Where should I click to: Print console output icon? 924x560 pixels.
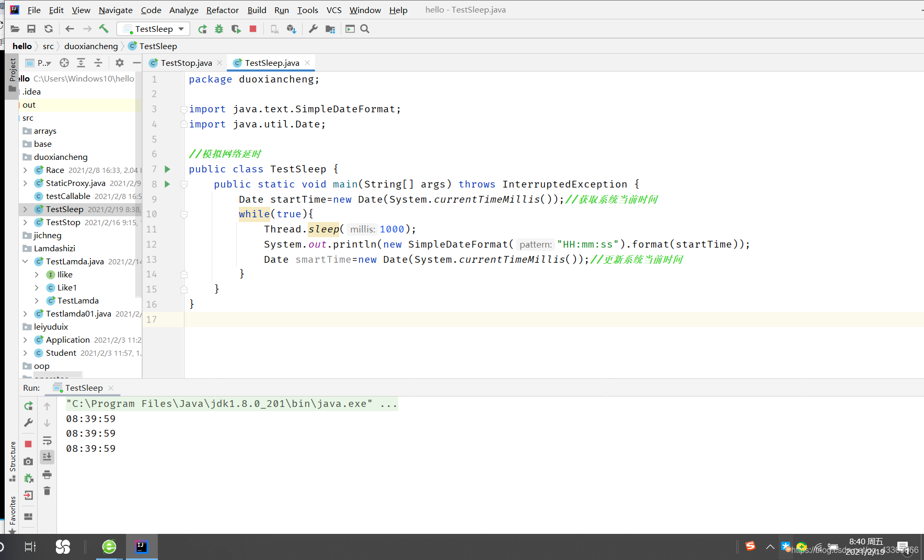[47, 474]
